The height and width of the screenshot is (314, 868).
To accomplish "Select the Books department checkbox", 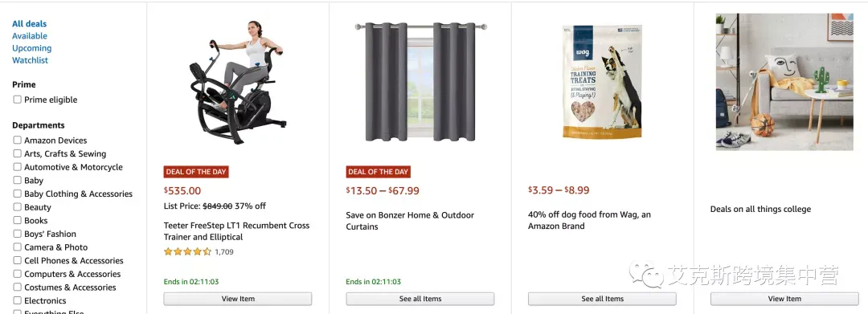I will click(x=17, y=220).
